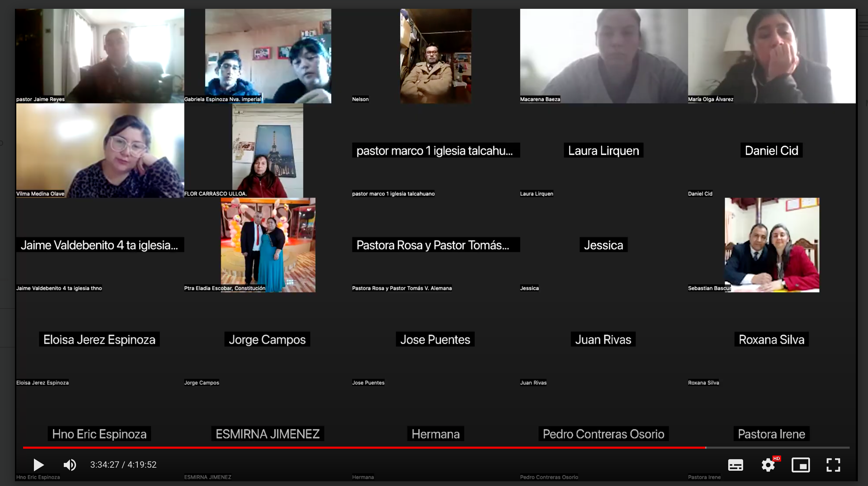Open the HD settings gear
868x486 pixels.
[768, 465]
